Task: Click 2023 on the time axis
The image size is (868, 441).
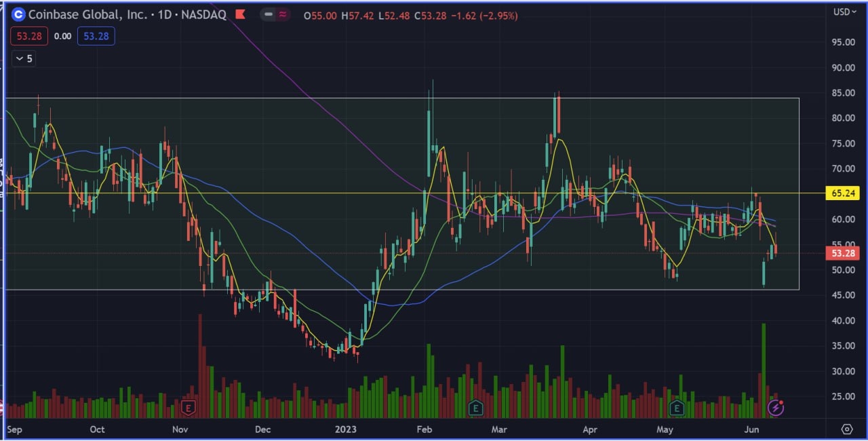Action: (346, 429)
